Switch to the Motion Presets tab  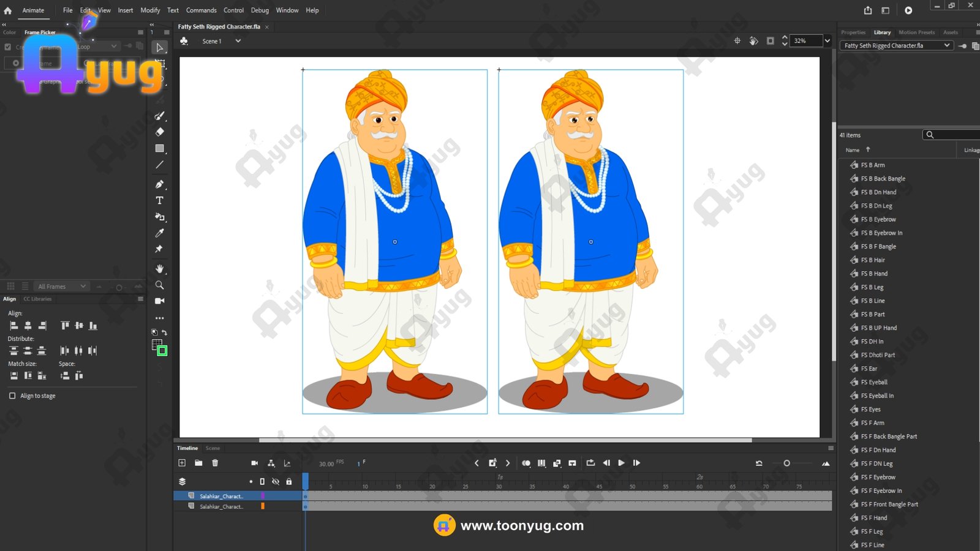916,32
